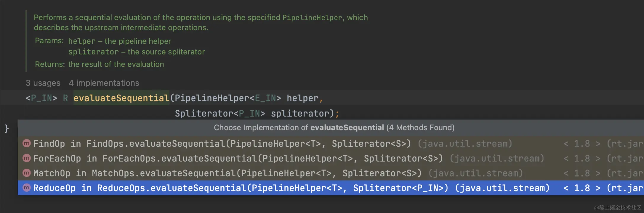Screen dimensions: 644x213
Task: Click the closing brace at the left gutter
Action: (x=7, y=129)
